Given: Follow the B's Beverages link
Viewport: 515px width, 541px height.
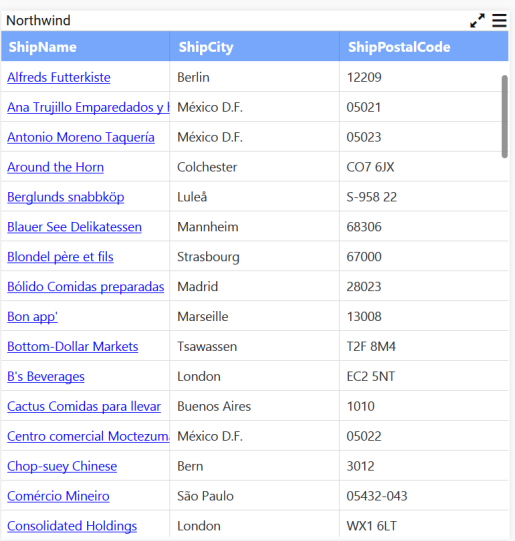Looking at the screenshot, I should (46, 376).
